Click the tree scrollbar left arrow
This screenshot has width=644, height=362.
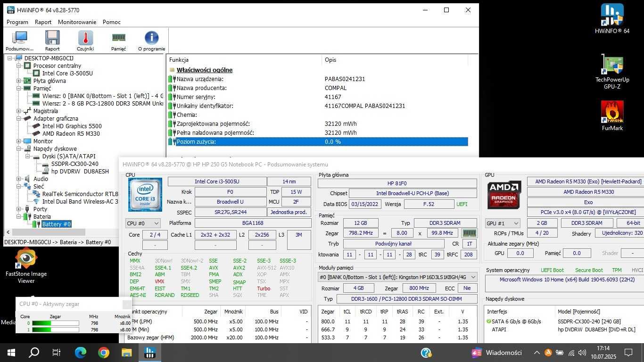point(8,232)
